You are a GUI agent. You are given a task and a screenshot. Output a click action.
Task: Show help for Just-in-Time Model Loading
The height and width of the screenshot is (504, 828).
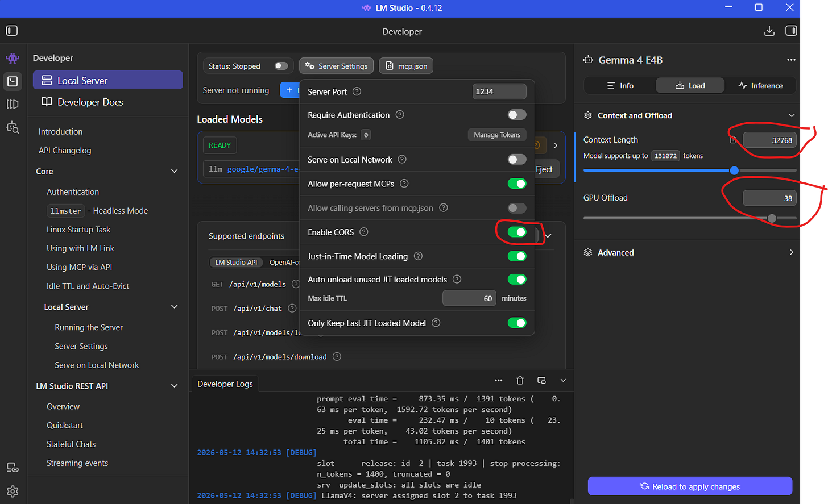[x=418, y=256]
